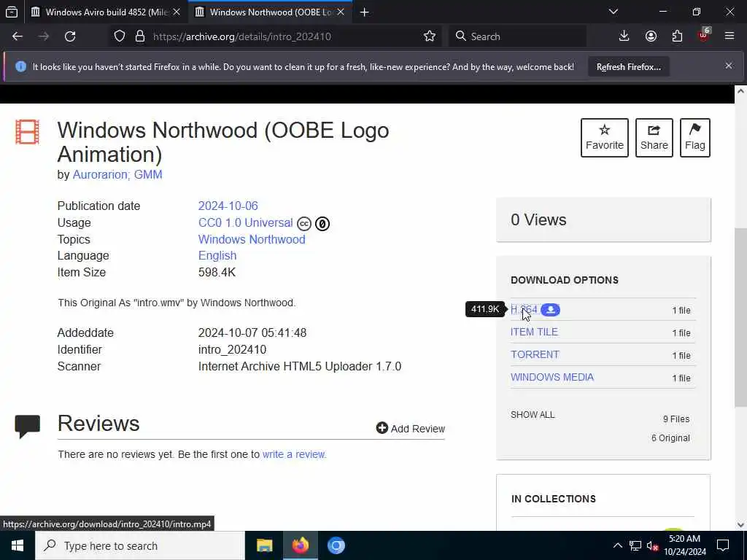Click the scrollbar up arrow
This screenshot has width=747, height=560.
[x=740, y=91]
